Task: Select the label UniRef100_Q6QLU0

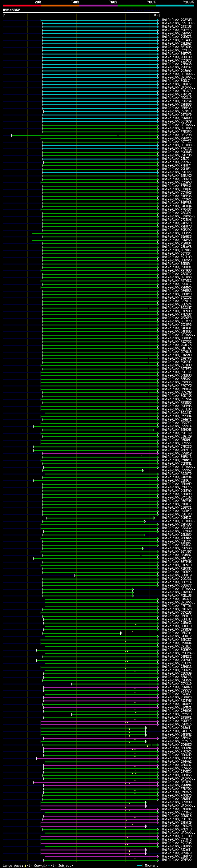Action: [177, 57]
